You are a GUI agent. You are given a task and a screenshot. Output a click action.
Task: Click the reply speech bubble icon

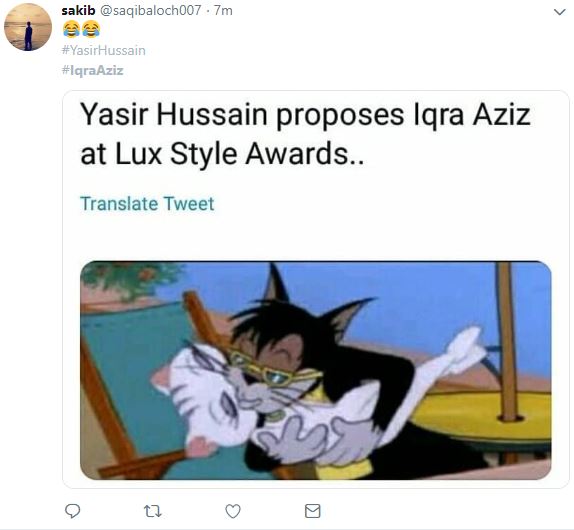pyautogui.click(x=72, y=511)
